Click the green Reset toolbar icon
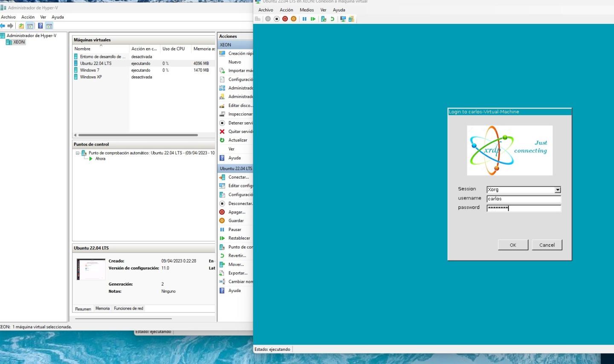The height and width of the screenshot is (364, 614). coord(313,19)
